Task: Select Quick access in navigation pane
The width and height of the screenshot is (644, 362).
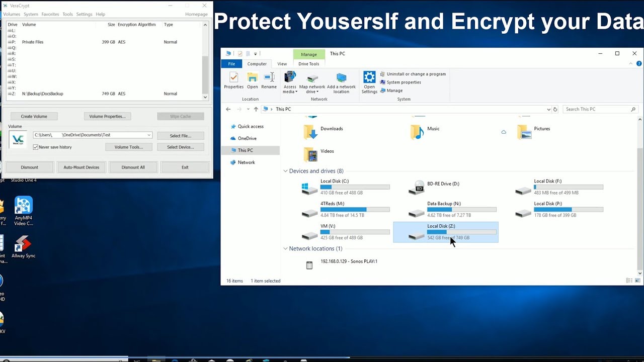Action: [251, 127]
